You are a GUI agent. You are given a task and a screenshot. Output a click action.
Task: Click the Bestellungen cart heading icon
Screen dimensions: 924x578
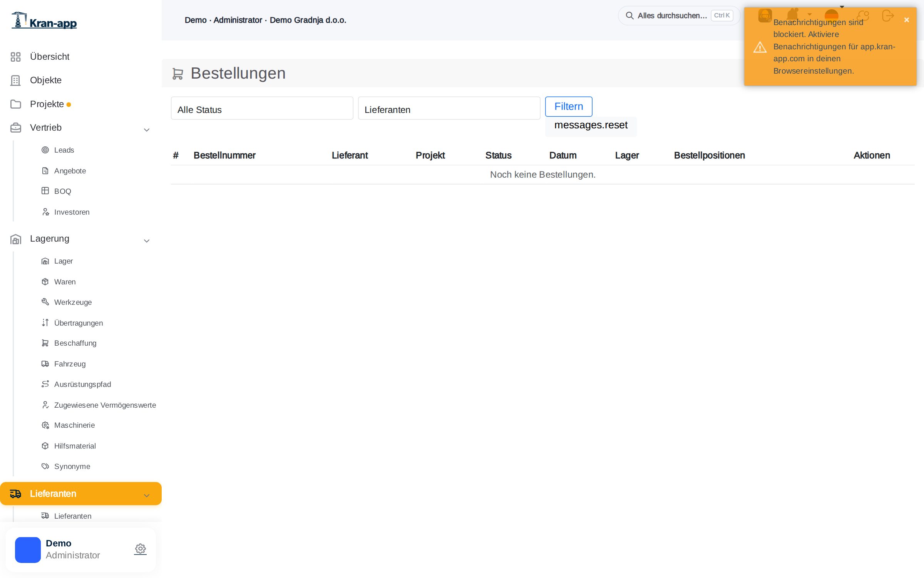coord(177,74)
